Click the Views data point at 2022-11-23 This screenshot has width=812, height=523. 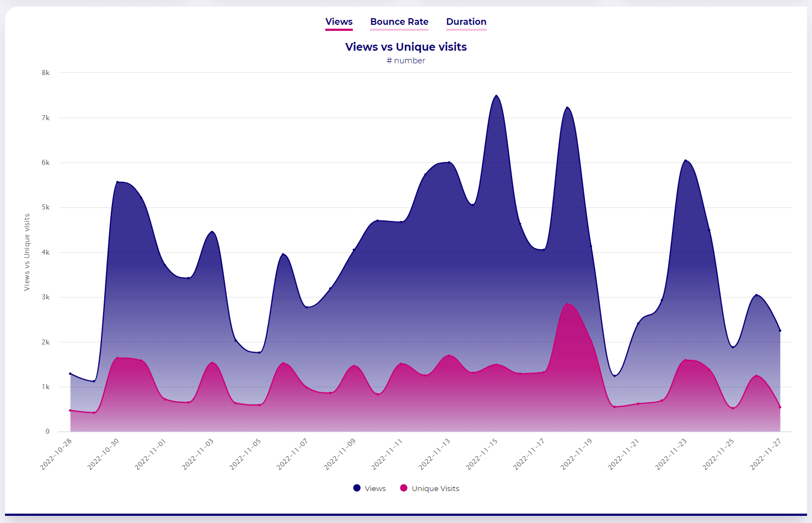click(685, 160)
